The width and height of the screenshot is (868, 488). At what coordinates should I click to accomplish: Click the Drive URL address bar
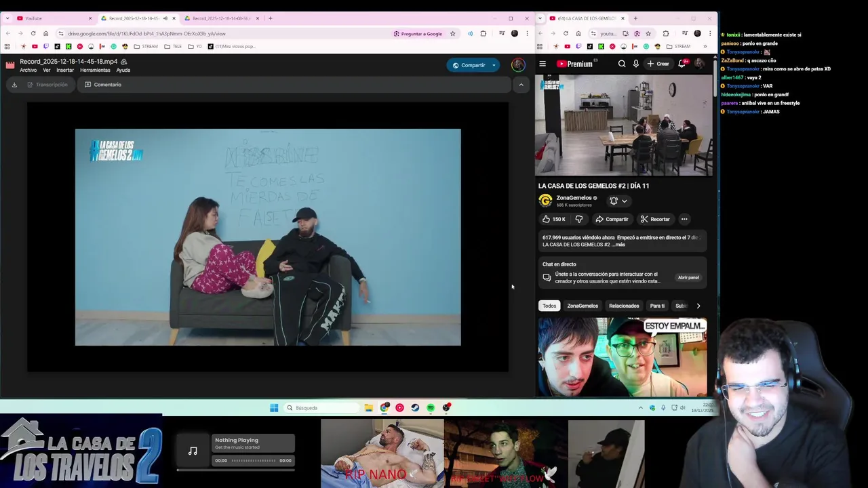(x=224, y=33)
